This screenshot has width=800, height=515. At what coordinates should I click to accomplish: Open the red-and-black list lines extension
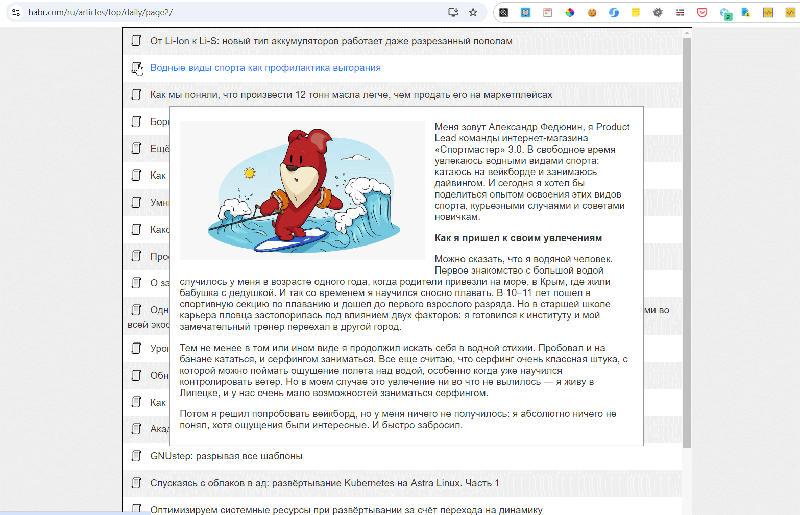(680, 13)
